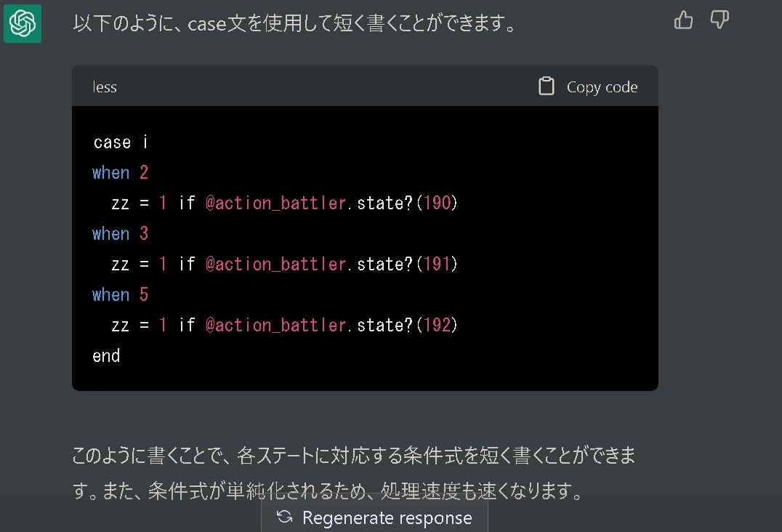The width and height of the screenshot is (782, 532).
Task: Click the "case i" line in the code
Action: (x=121, y=142)
